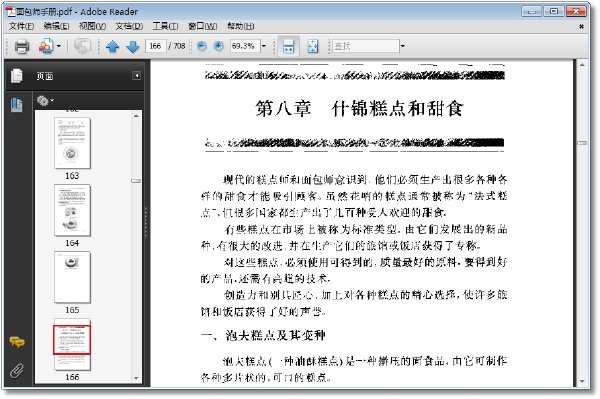Open the zoom percentage dropdown arrow
The image size is (600, 399).
point(264,46)
